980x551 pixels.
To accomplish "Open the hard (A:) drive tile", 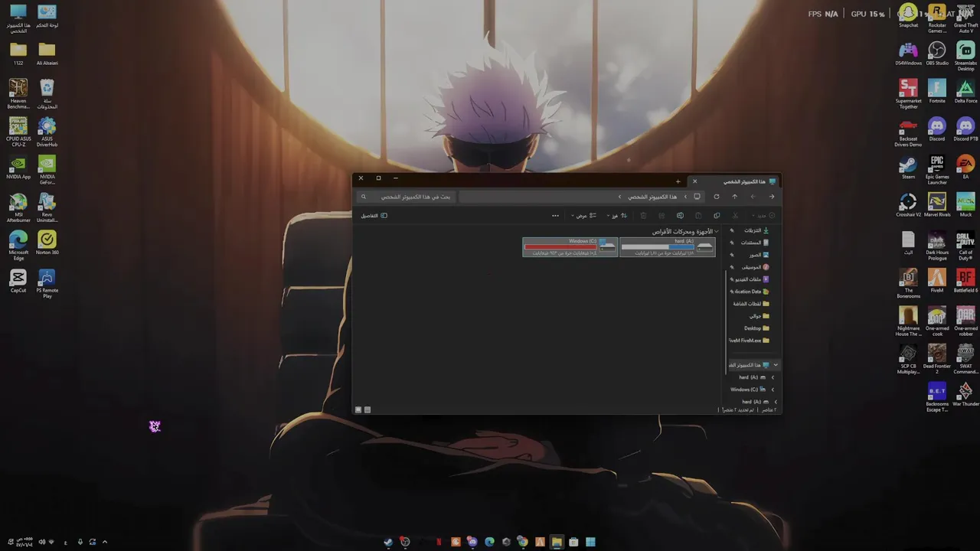I will (x=668, y=247).
